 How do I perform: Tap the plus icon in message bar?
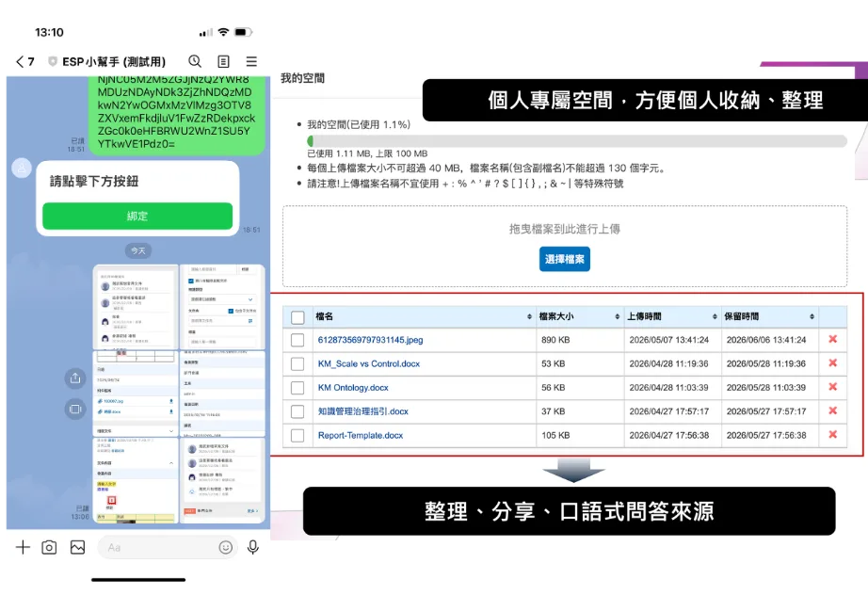pyautogui.click(x=23, y=547)
